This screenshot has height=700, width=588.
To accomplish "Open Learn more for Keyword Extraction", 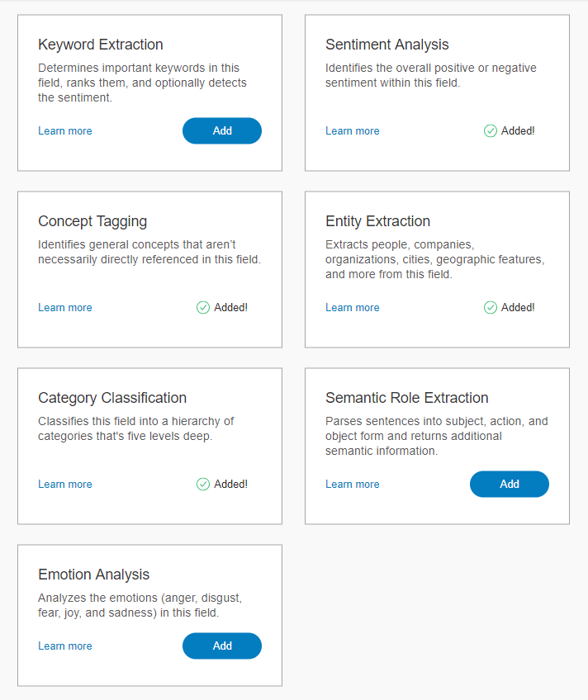I will [x=65, y=130].
